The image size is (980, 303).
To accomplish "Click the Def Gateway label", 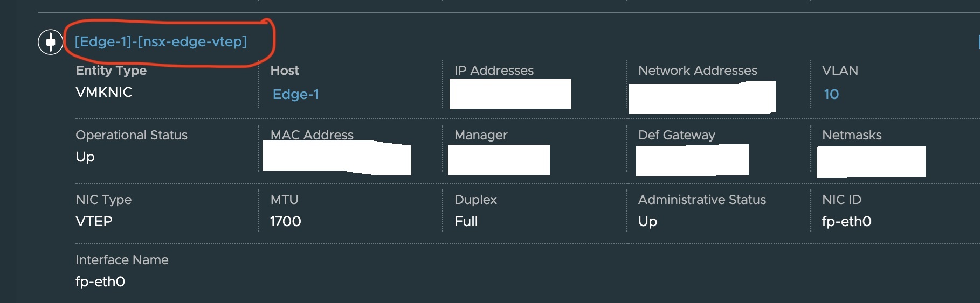I will tap(677, 135).
